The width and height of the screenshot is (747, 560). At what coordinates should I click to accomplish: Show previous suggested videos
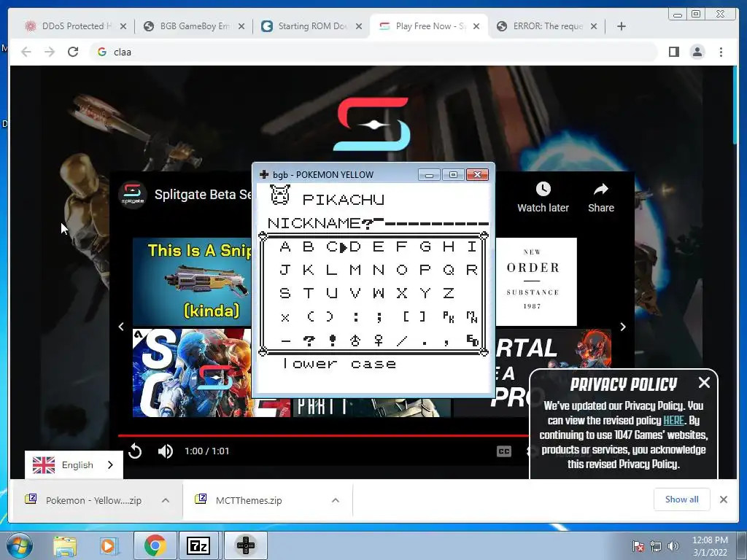(x=121, y=327)
